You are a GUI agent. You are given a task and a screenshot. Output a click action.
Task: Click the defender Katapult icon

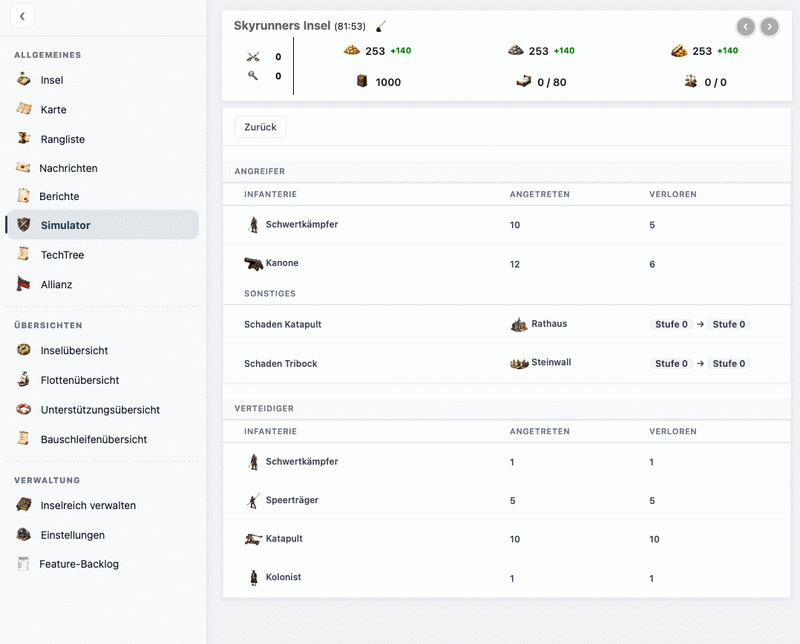click(x=254, y=539)
